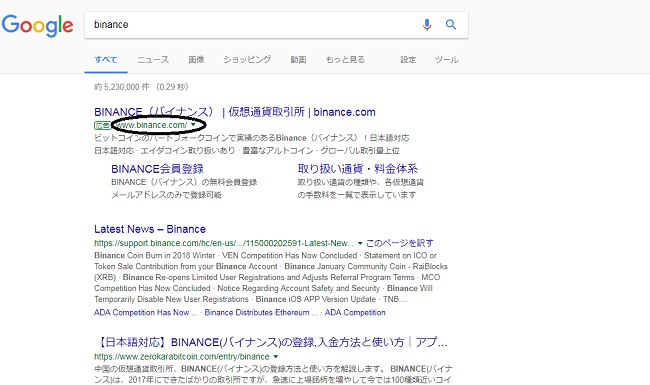Click the https://www.zerokarabitcoin.com/entry/binance URL text
Viewport: 650px width, 385px height.
tap(182, 356)
